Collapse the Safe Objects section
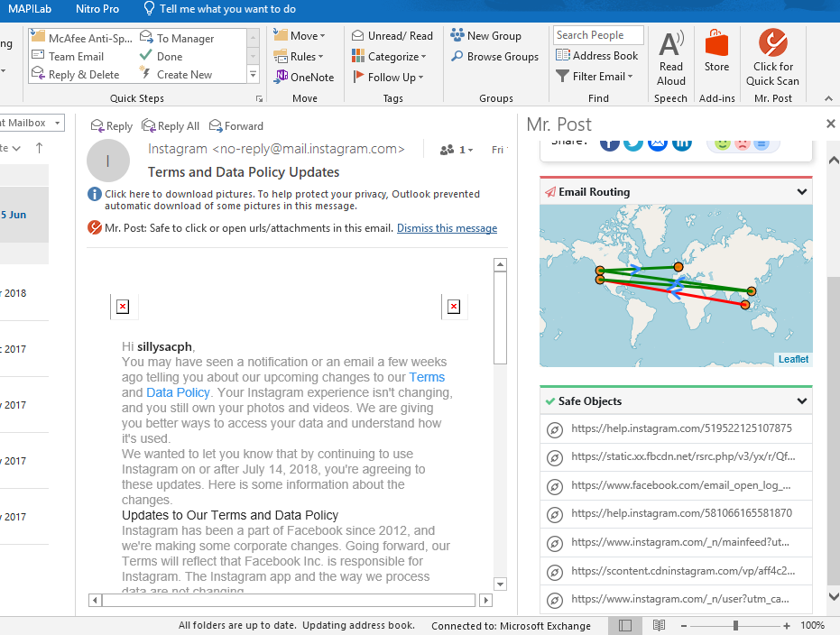This screenshot has width=840, height=635. click(801, 401)
